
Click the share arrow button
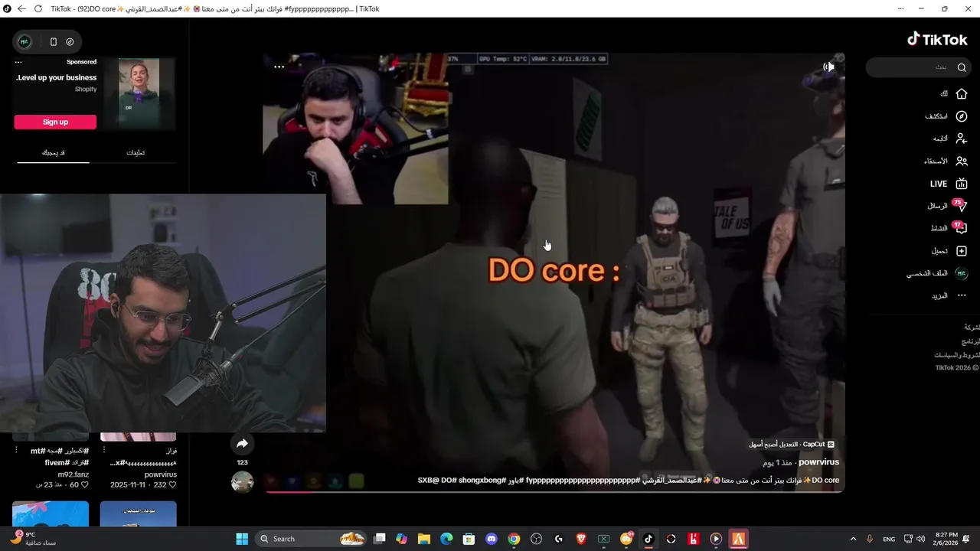[x=242, y=444]
